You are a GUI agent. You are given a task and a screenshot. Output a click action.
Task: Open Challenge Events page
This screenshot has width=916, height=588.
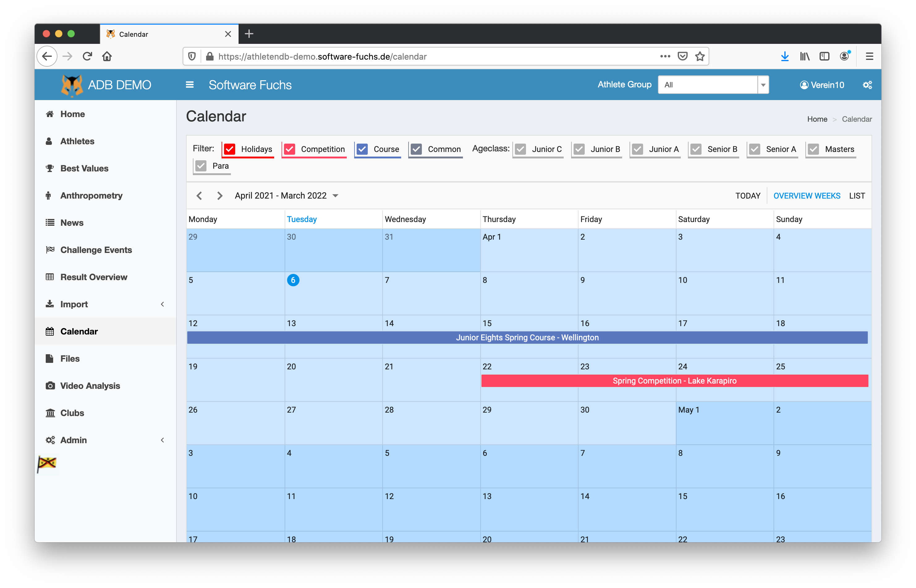coord(96,250)
